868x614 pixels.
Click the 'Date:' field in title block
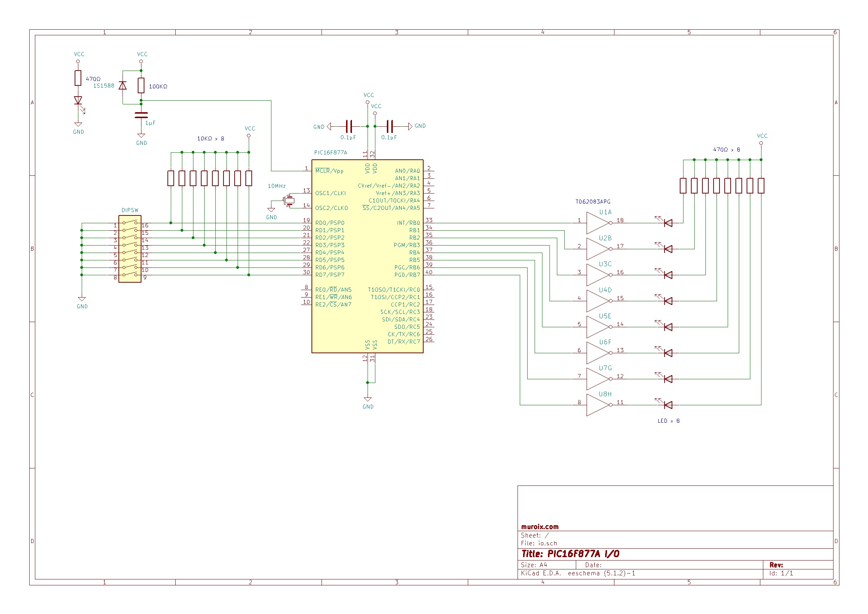593,565
